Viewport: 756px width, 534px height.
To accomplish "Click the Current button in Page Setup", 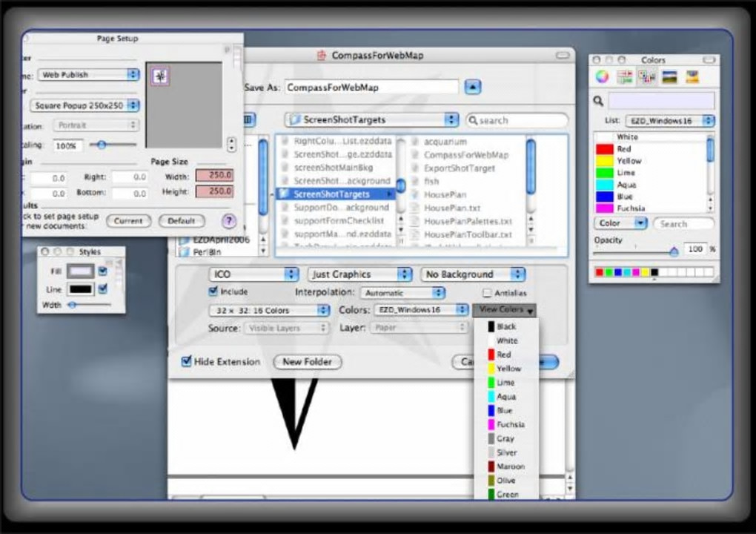I will click(128, 221).
